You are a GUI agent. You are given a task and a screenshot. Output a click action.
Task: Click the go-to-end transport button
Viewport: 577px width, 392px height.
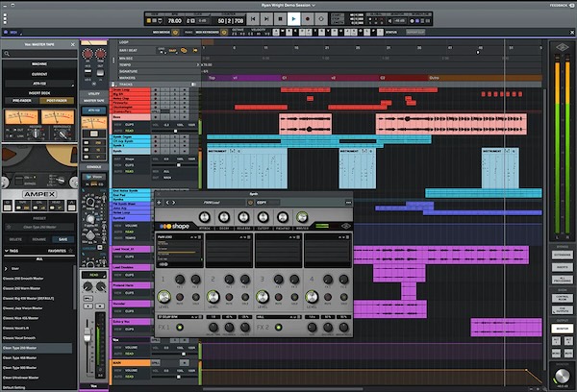(x=266, y=19)
